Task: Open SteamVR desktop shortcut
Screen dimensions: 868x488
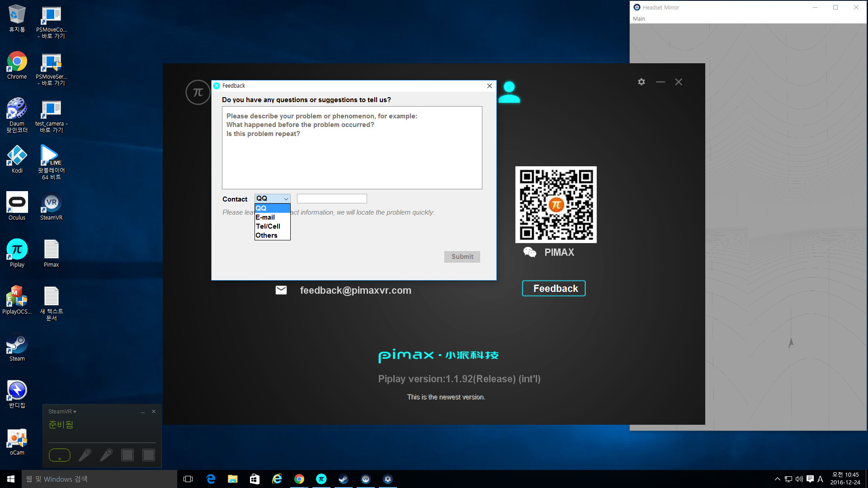Action: click(x=51, y=206)
